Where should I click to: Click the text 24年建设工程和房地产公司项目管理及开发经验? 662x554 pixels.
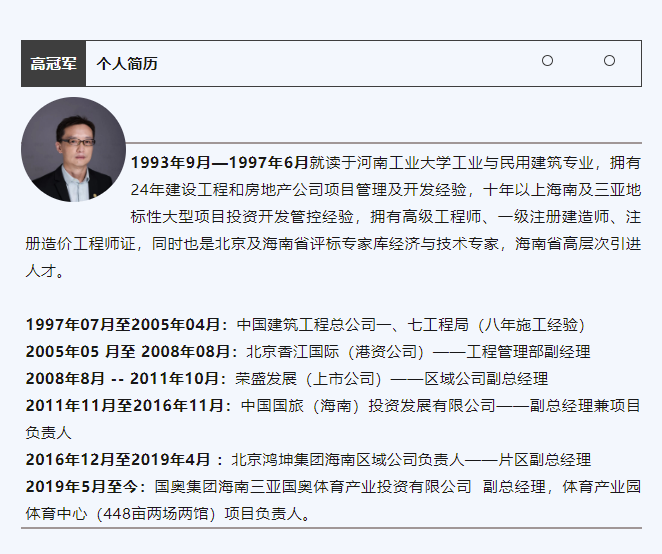pos(298,190)
